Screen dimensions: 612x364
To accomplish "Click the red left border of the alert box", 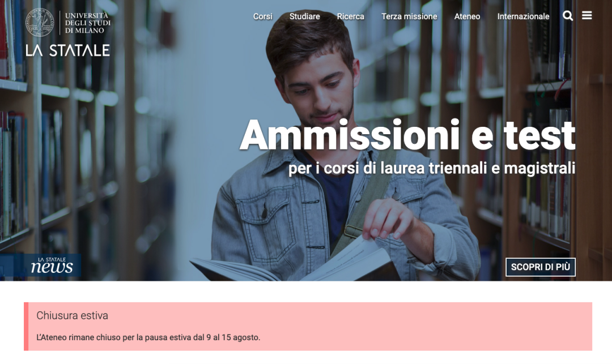I will pyautogui.click(x=26, y=326).
